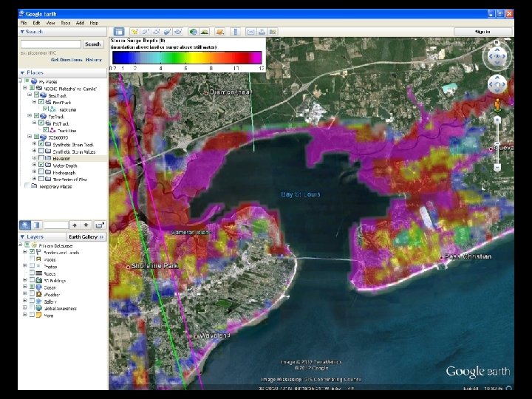Click the Add Placemark pushpin icon
Viewport: 532px width, 399px height.
coord(134,32)
